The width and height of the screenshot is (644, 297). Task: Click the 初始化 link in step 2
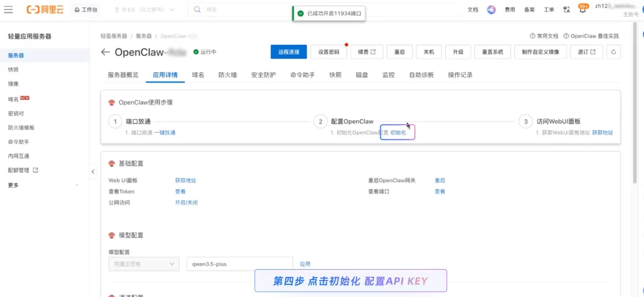point(398,132)
